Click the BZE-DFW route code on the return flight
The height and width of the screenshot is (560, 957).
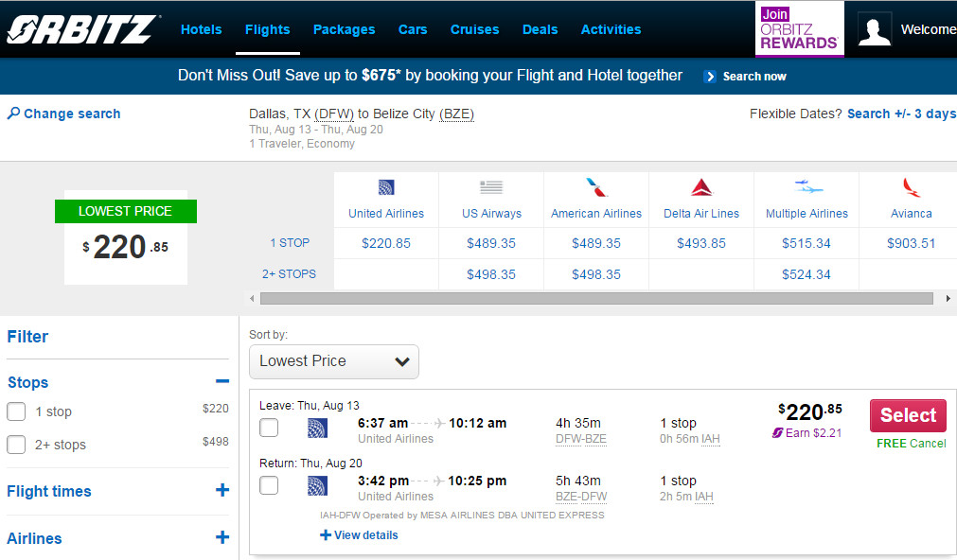tap(581, 497)
